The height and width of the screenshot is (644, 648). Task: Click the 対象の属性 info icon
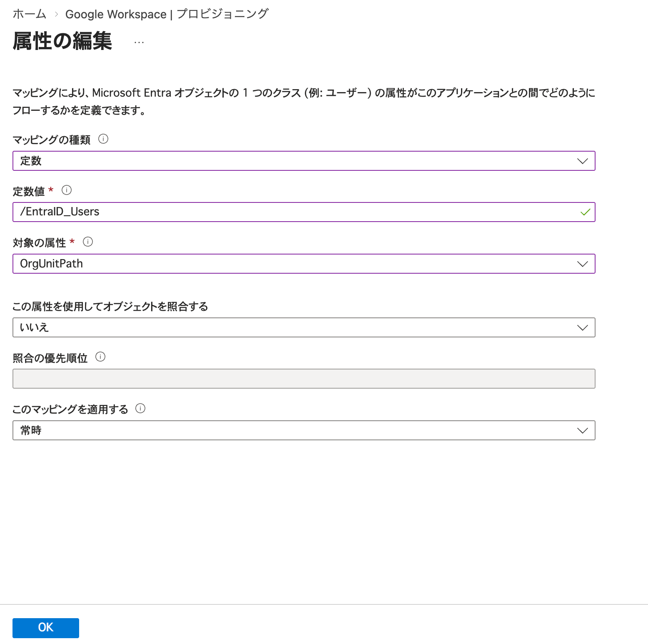click(89, 242)
